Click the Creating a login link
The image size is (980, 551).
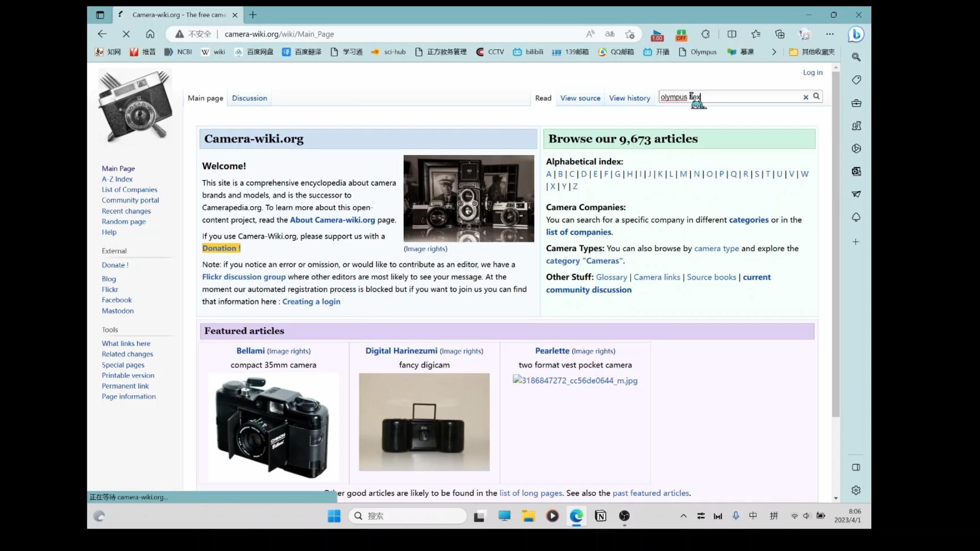[311, 302]
